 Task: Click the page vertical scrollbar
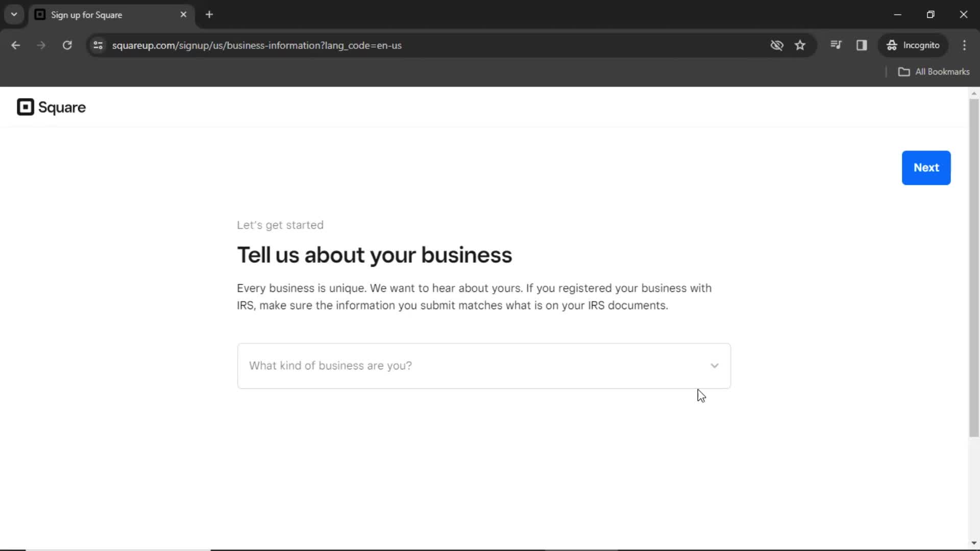[974, 268]
